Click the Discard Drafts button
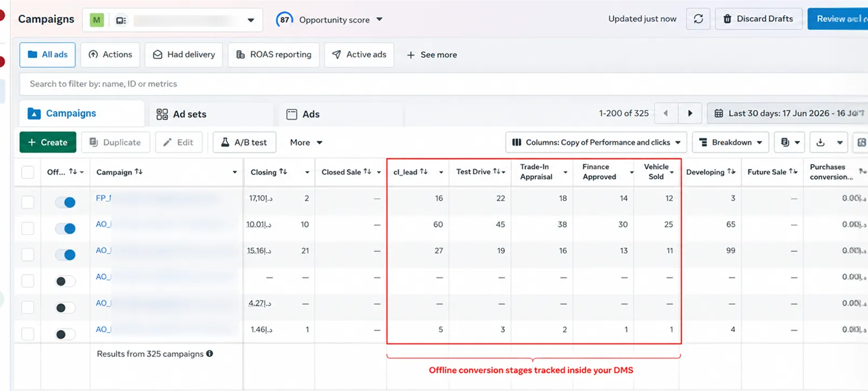 pyautogui.click(x=758, y=19)
